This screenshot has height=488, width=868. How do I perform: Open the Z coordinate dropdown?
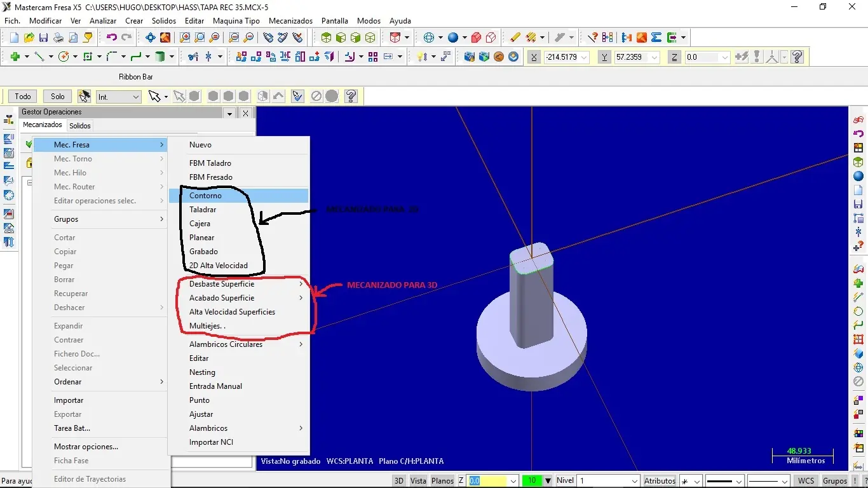pos(724,57)
